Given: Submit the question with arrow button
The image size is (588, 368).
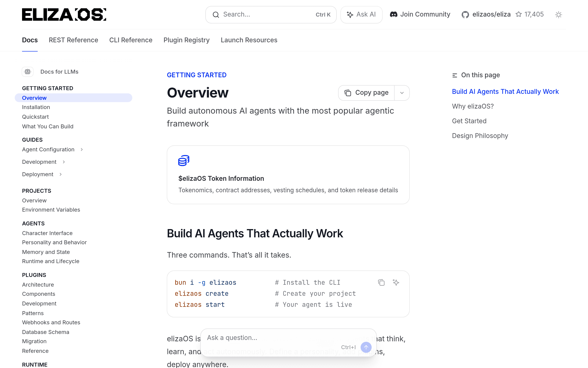Looking at the screenshot, I should pos(366,347).
